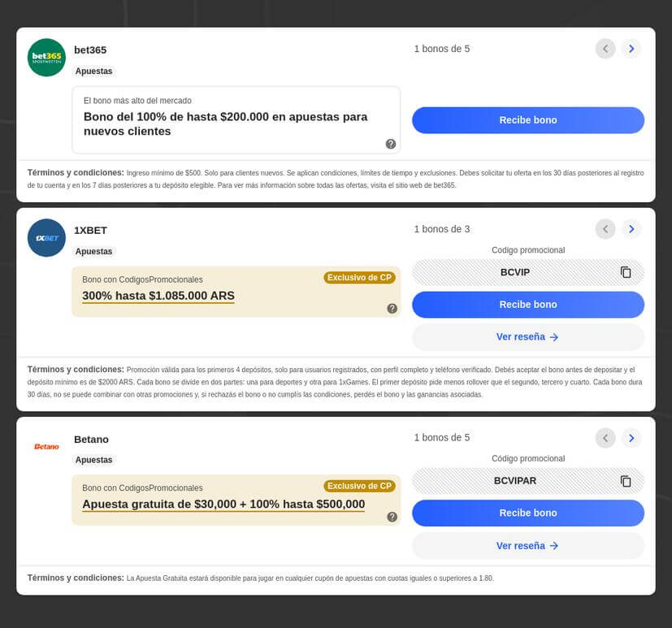Show next 1XBET bonus
The height and width of the screenshot is (628, 672).
[x=631, y=229]
